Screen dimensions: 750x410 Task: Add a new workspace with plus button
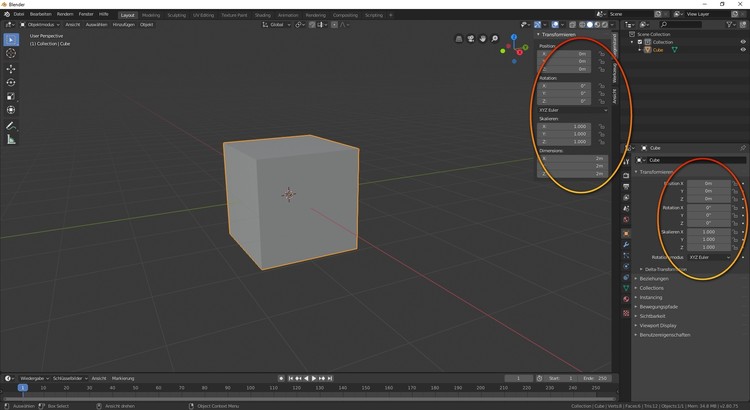pos(391,15)
